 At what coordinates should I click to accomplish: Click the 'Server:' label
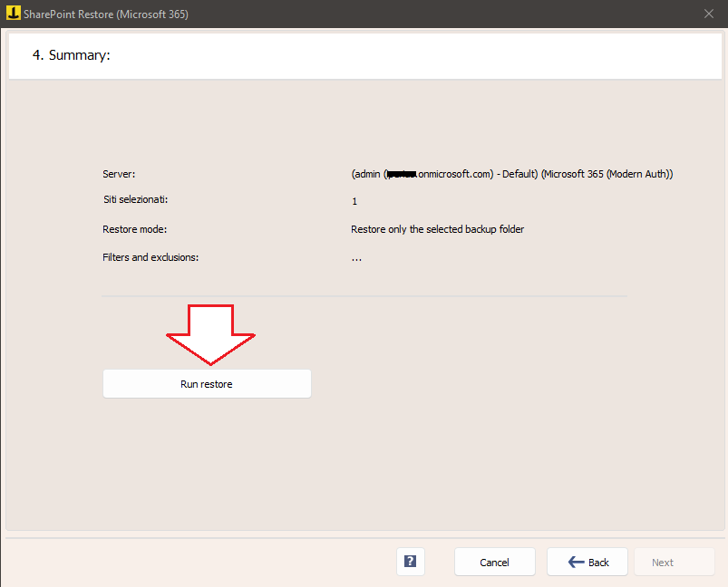(x=119, y=174)
